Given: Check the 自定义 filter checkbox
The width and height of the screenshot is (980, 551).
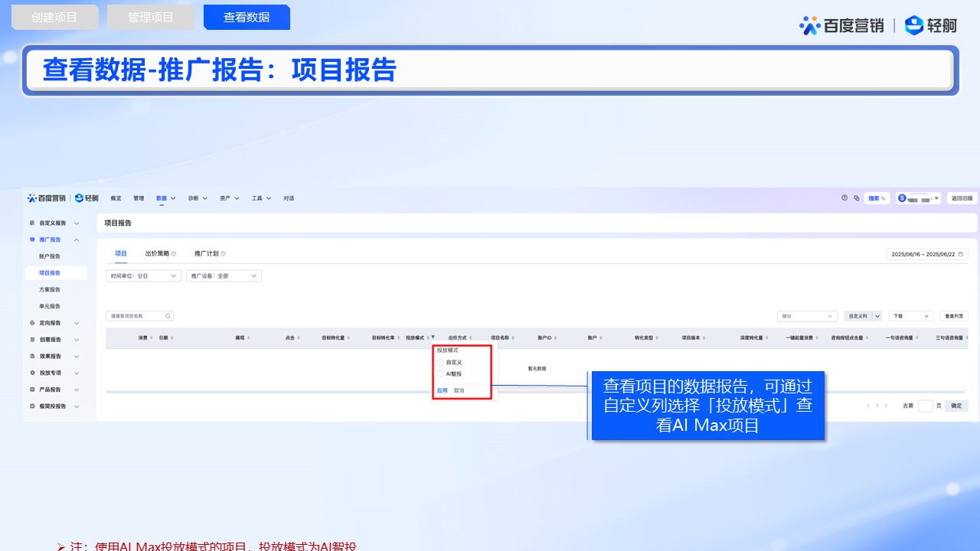Looking at the screenshot, I should (440, 362).
